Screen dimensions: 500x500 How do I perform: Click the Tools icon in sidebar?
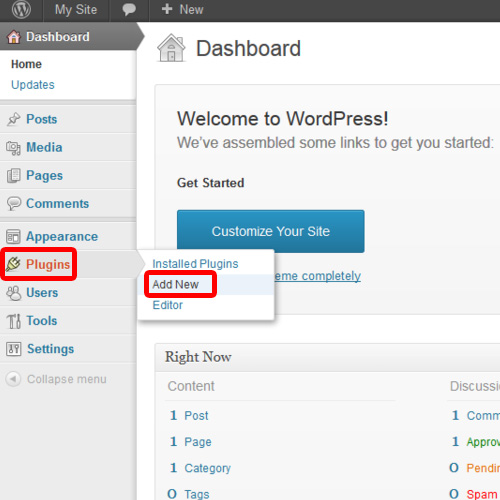(x=14, y=321)
